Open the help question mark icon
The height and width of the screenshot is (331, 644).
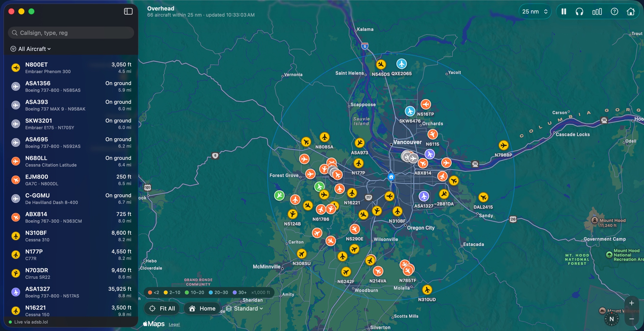[x=614, y=12]
